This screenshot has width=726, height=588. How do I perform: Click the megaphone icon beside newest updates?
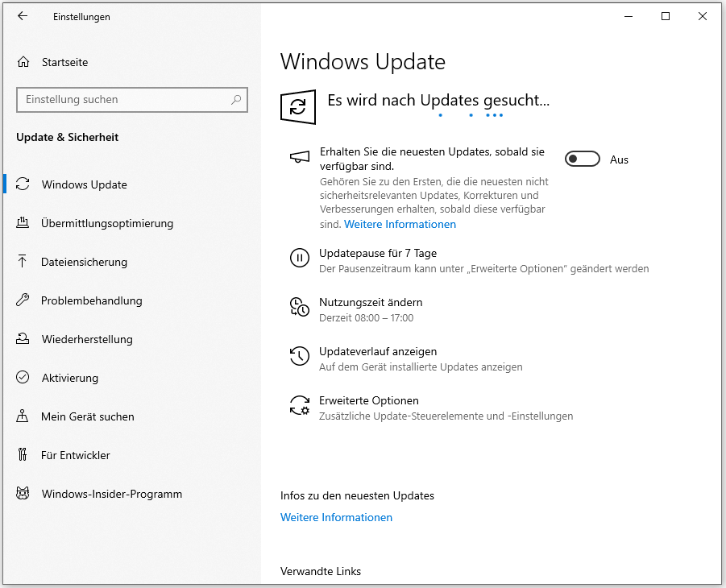pos(300,157)
